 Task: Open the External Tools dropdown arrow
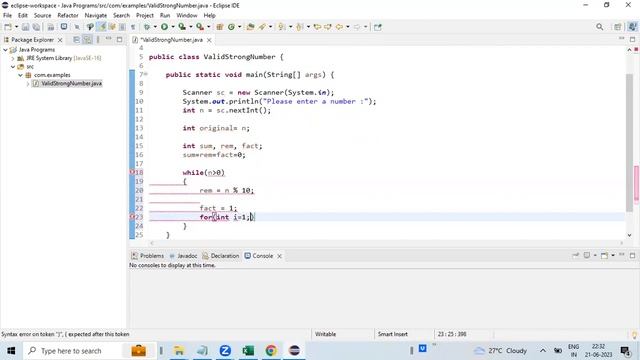(x=209, y=27)
